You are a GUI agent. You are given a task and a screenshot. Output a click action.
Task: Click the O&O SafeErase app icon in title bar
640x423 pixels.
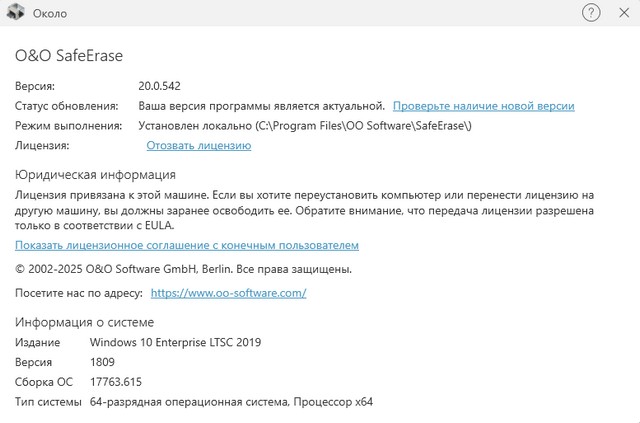tap(16, 14)
